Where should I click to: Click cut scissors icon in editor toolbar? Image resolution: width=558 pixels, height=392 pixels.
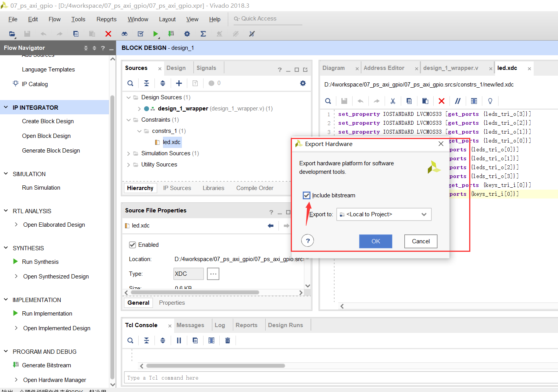(x=393, y=101)
